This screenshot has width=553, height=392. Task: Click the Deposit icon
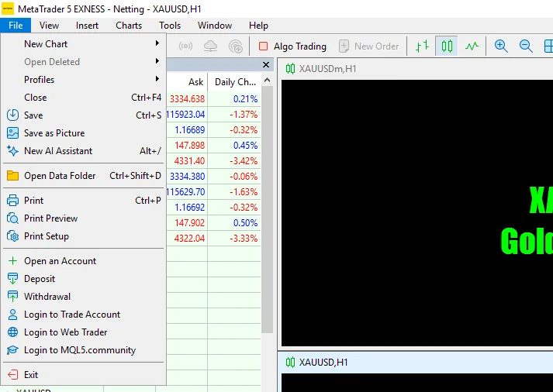[12, 279]
